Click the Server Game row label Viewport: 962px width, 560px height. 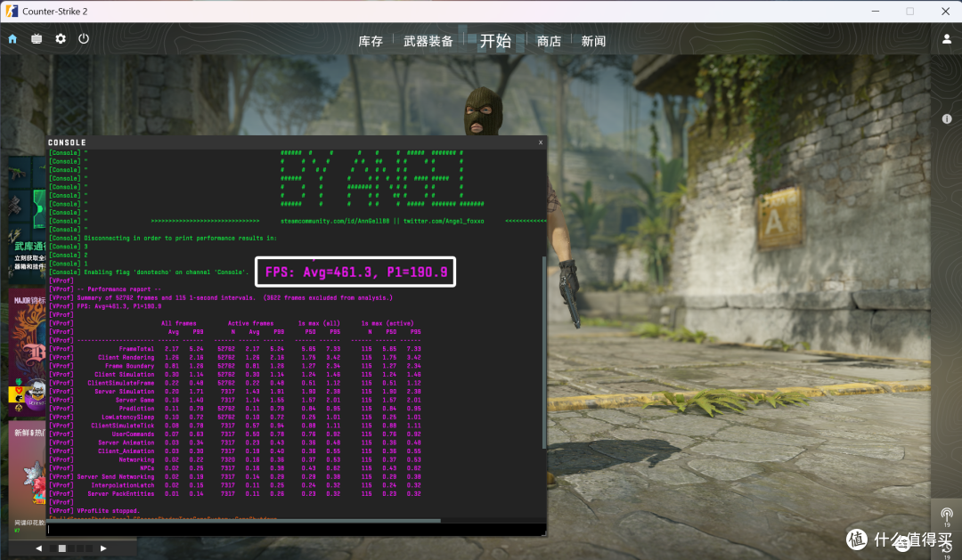pyautogui.click(x=135, y=401)
